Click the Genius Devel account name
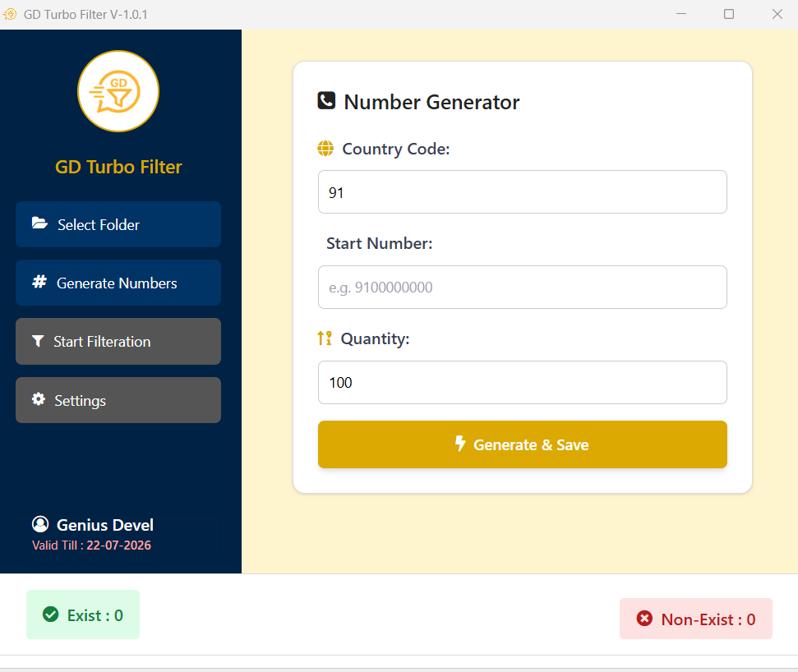Screen dimensions: 798x672 coord(104,525)
